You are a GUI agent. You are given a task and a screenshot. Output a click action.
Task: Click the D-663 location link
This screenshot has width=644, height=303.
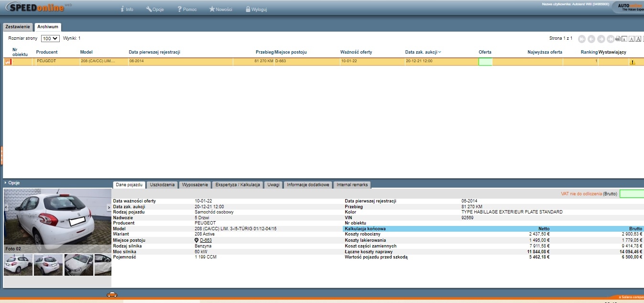tap(206, 240)
